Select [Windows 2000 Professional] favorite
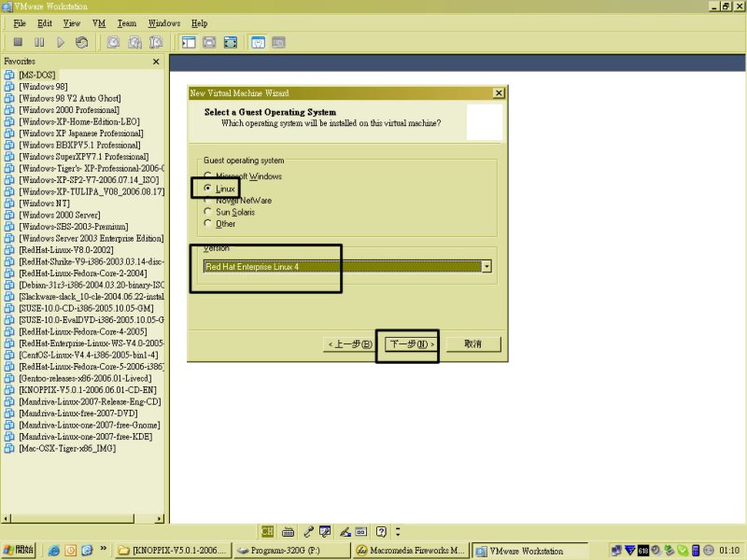 [69, 110]
